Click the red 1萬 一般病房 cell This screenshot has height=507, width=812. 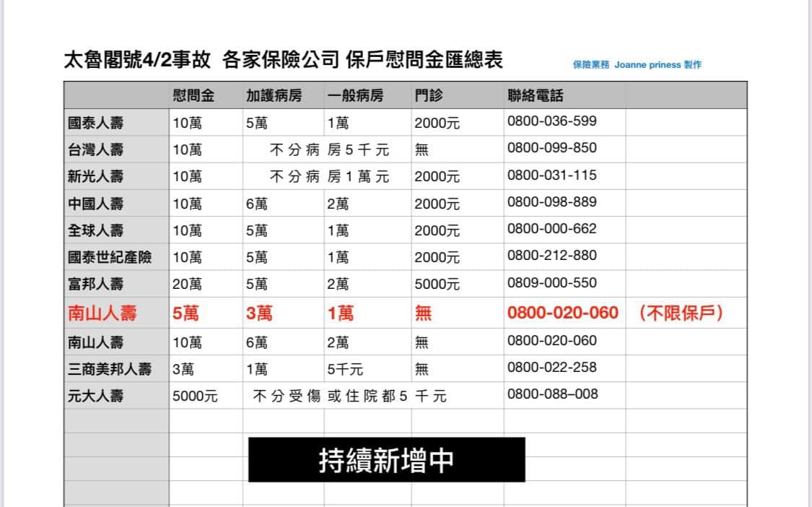coord(340,313)
